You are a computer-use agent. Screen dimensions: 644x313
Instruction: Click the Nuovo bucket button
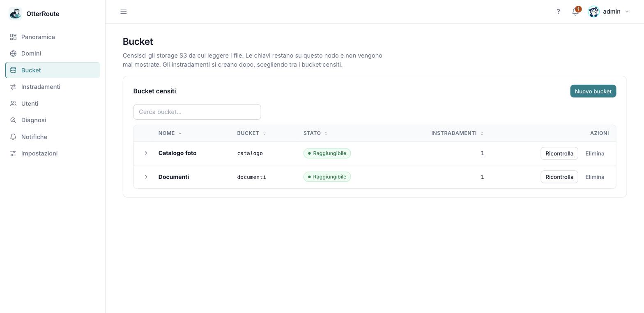tap(593, 91)
